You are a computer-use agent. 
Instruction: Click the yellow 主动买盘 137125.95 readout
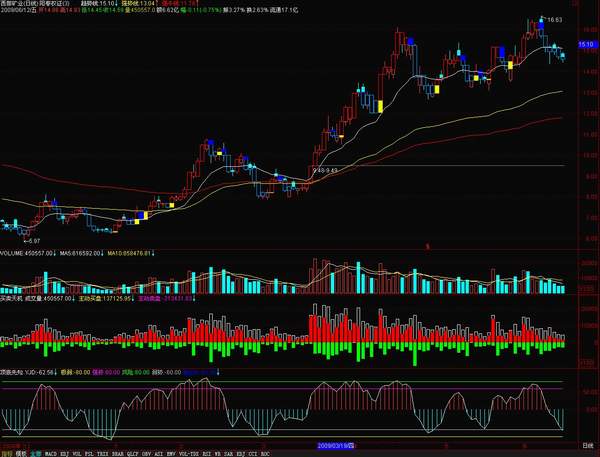(104, 298)
